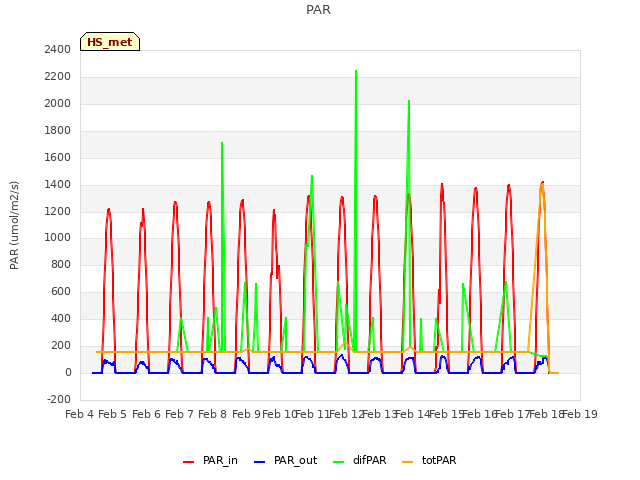640x480 pixels.
Task: Click the green difPAR legend swatch
Action: 338,462
